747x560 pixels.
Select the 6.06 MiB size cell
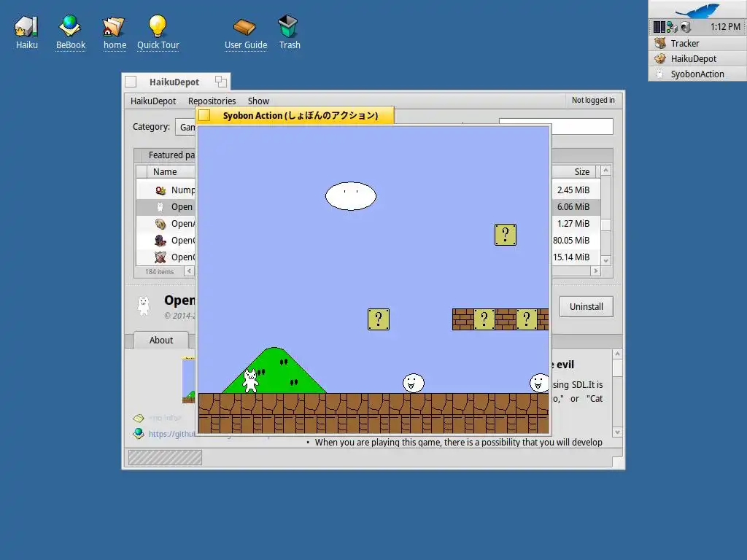(x=573, y=206)
